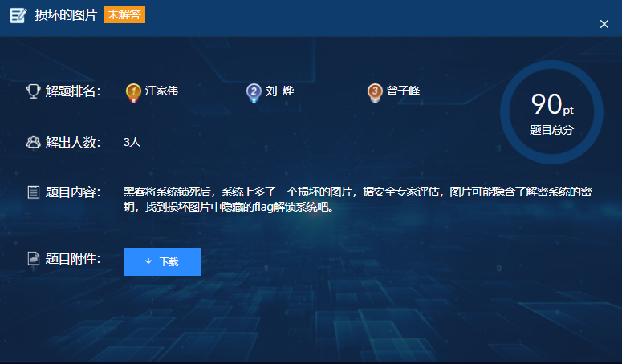Screen dimensions: 622x364
Task: Click the 解出人数 label
Action: 72,142
